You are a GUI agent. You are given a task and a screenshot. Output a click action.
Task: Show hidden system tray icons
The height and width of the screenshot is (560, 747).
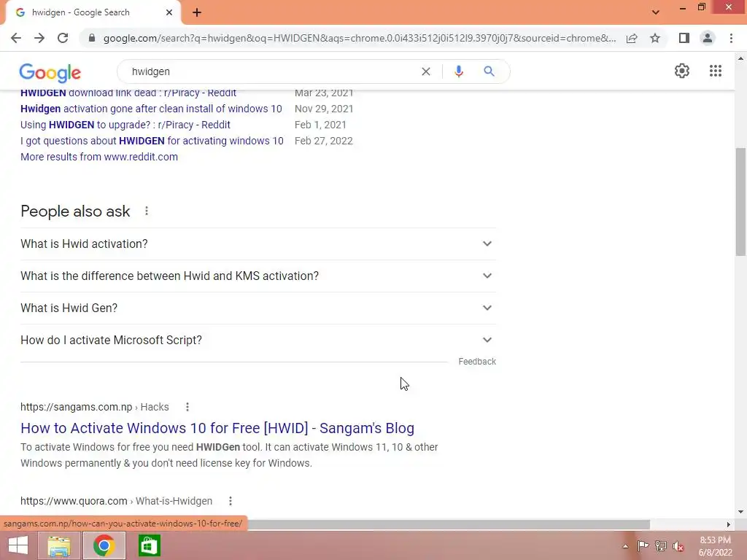(x=625, y=546)
